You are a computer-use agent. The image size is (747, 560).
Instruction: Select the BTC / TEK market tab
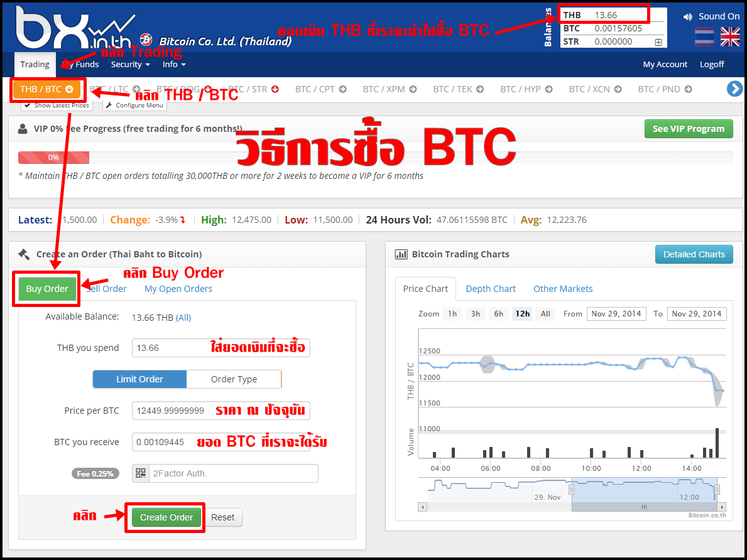[x=458, y=89]
